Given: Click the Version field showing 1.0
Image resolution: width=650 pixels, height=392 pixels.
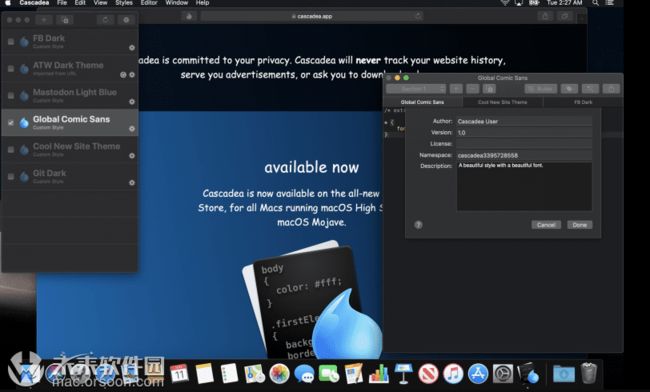Looking at the screenshot, I should click(x=524, y=133).
